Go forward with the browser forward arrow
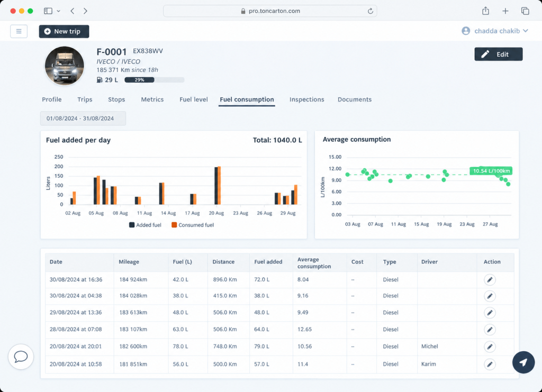Screen dimensions: 542x392 [85, 11]
